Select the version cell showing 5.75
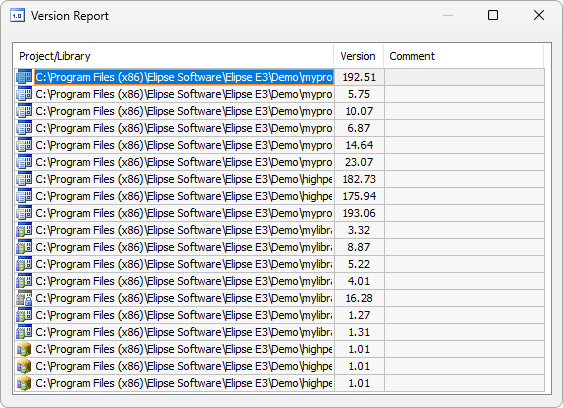Screen dimensions: 563x408 [359, 94]
